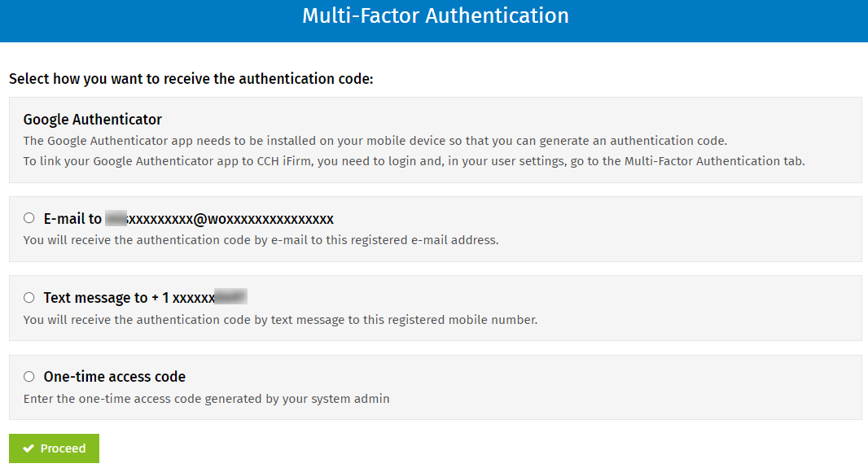Viewport: 868px width, 468px height.
Task: Click the "E-mail to" option label
Action: 72,219
